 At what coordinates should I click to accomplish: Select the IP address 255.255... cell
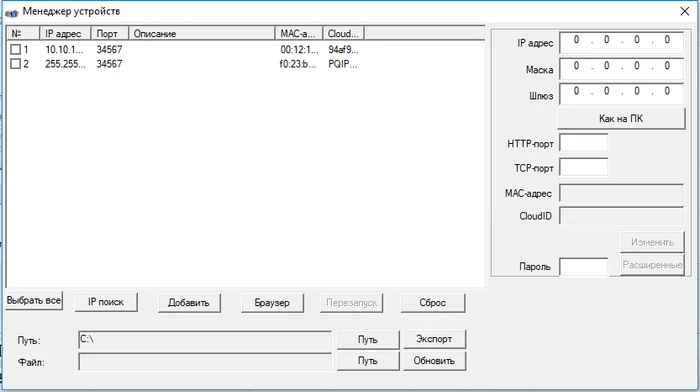point(65,64)
